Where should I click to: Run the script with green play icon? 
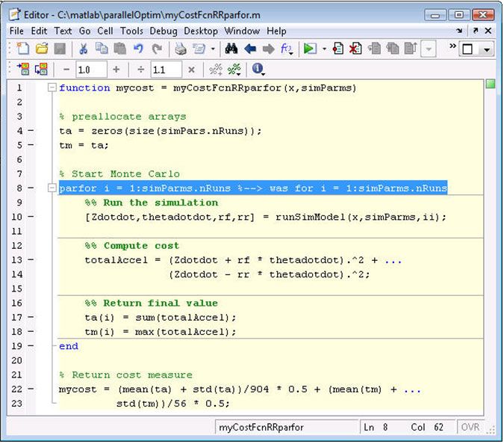[310, 49]
